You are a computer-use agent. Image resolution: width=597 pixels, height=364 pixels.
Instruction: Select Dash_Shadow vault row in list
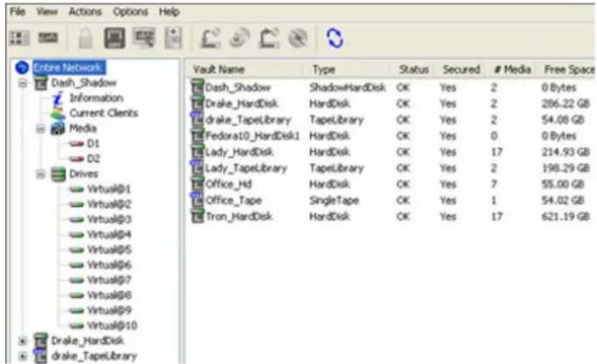click(391, 88)
